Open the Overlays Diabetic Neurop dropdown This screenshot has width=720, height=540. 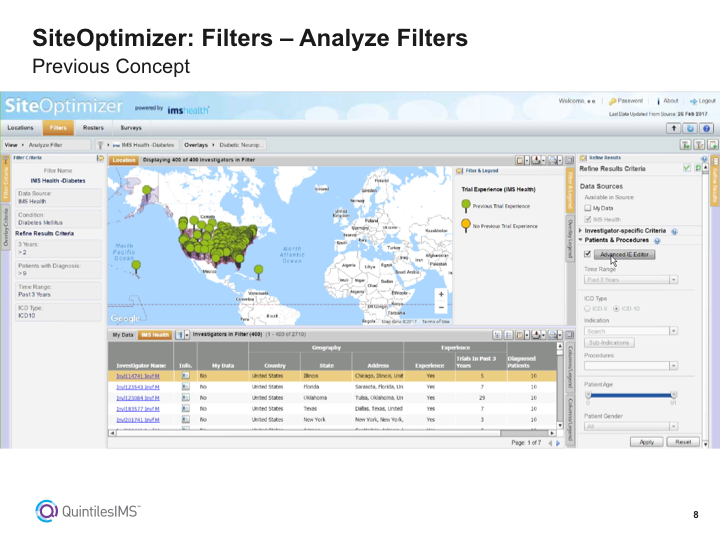(x=224, y=145)
